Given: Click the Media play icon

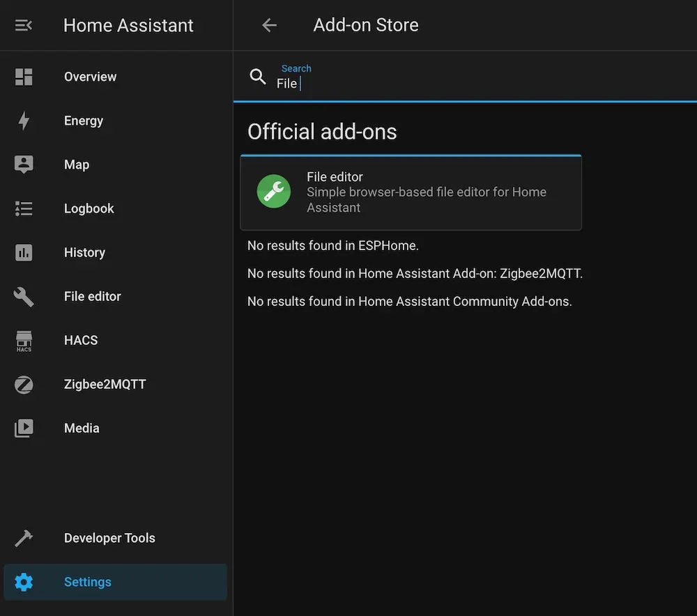Looking at the screenshot, I should 24,428.
